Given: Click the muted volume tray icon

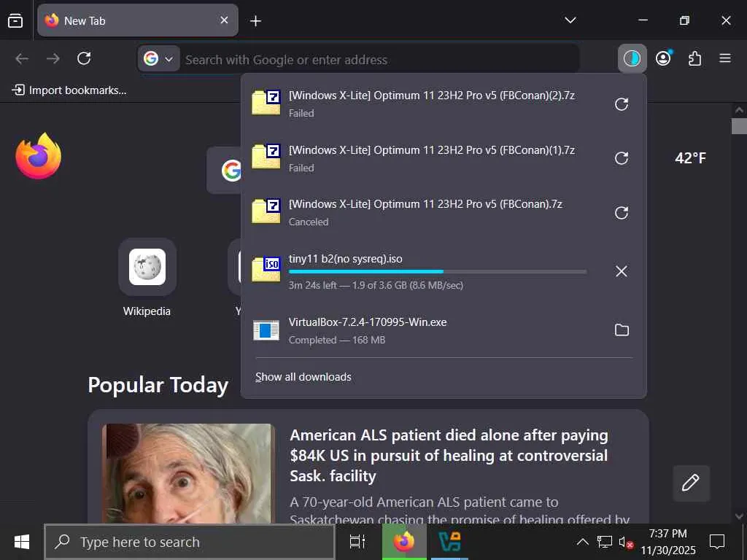Looking at the screenshot, I should 625,542.
